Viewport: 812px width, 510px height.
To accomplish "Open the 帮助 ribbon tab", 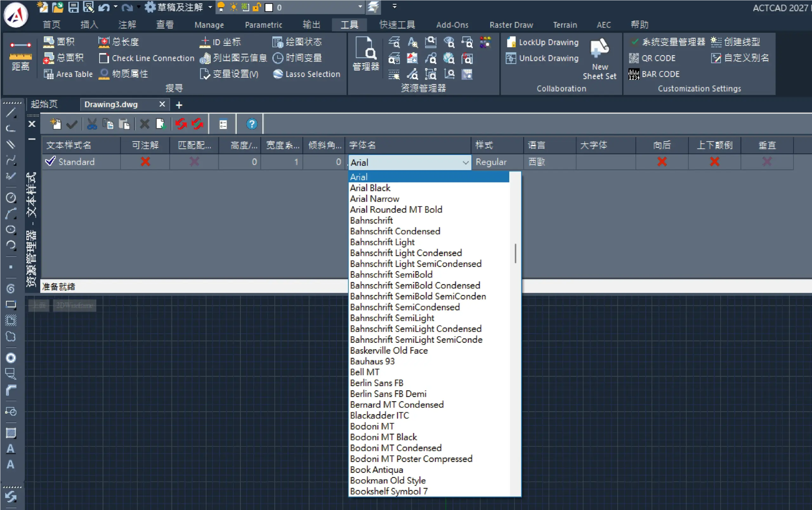I will click(x=639, y=25).
